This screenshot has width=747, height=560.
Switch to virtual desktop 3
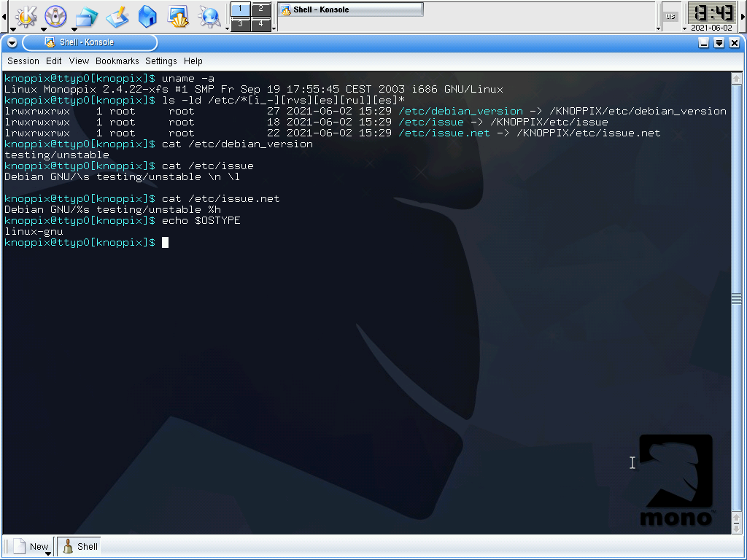coord(241,23)
